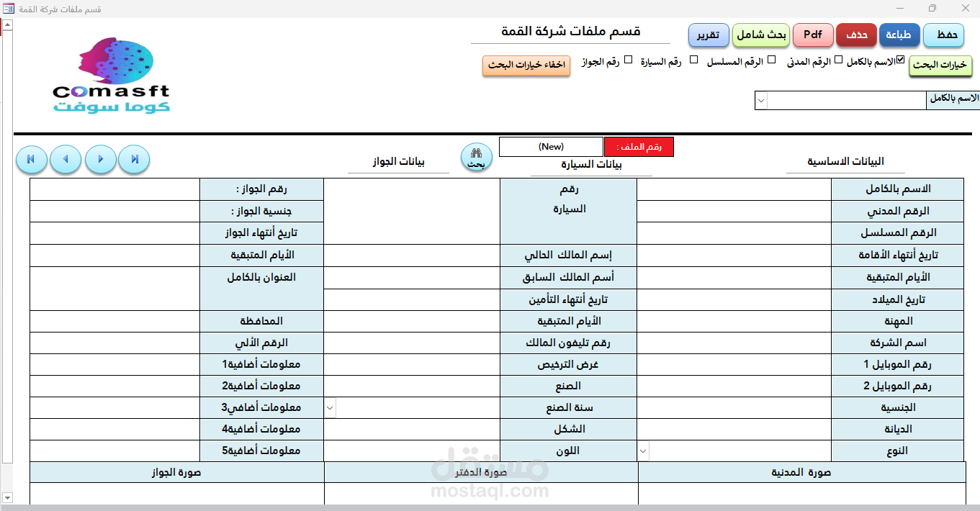
Task: Click the red رقم الملف label
Action: pyautogui.click(x=639, y=147)
